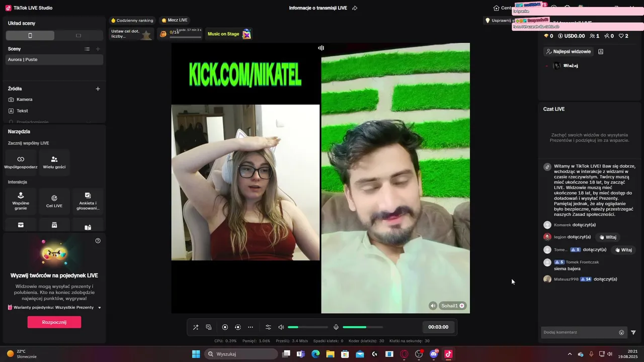The width and height of the screenshot is (644, 362).
Task: Select the portrait layout mode
Action: (30, 36)
